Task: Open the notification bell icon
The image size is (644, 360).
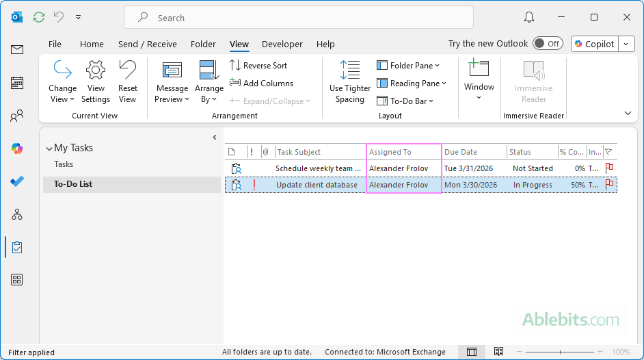Action: [529, 17]
